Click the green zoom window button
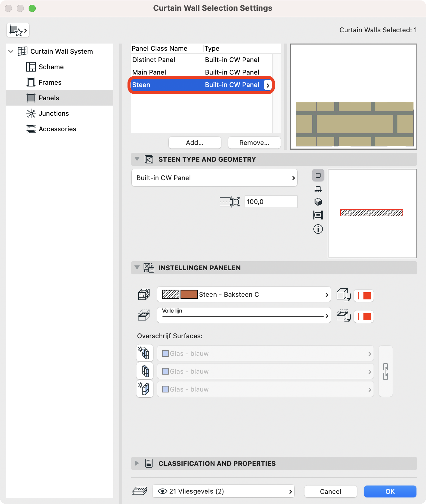The height and width of the screenshot is (504, 426). (x=32, y=8)
